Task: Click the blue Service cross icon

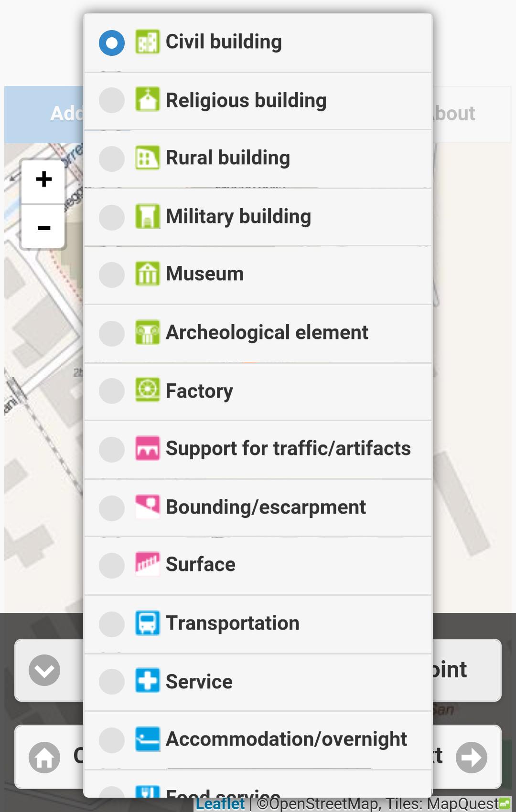Action: [x=147, y=681]
